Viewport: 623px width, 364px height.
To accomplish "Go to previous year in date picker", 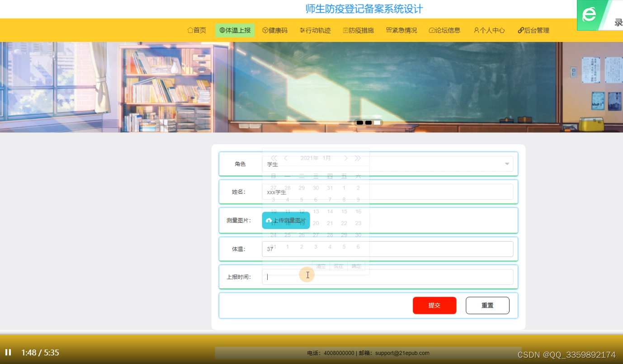I will (x=274, y=158).
